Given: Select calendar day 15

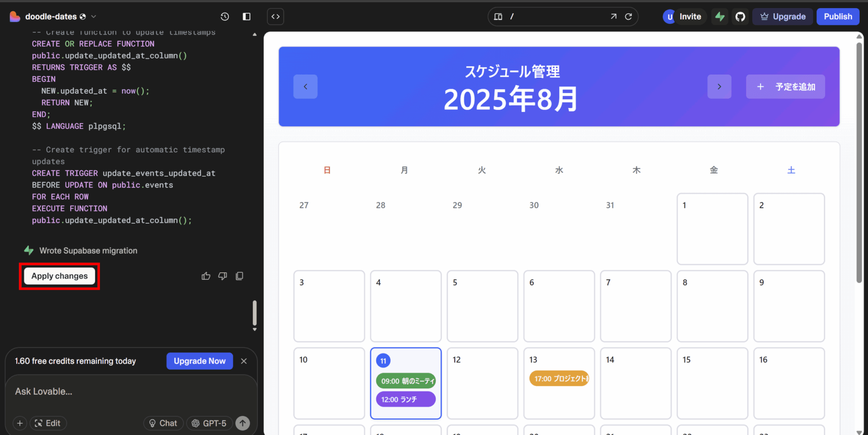Looking at the screenshot, I should [x=712, y=383].
